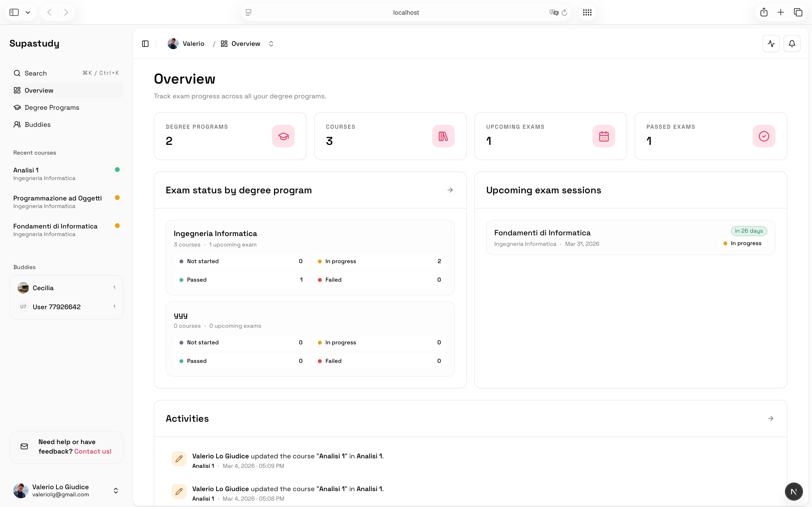Click the green status dot next to Analisi 1
The height and width of the screenshot is (507, 812).
pyautogui.click(x=117, y=169)
